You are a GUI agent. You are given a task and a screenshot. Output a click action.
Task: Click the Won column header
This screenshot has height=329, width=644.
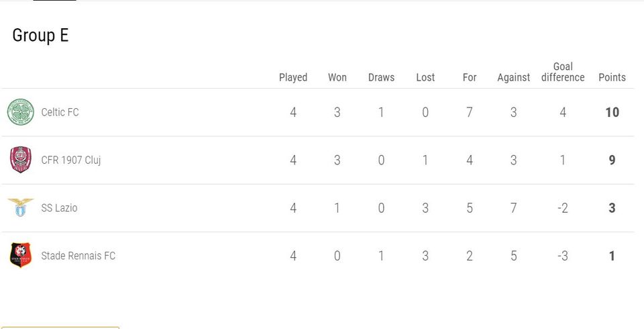(x=337, y=77)
